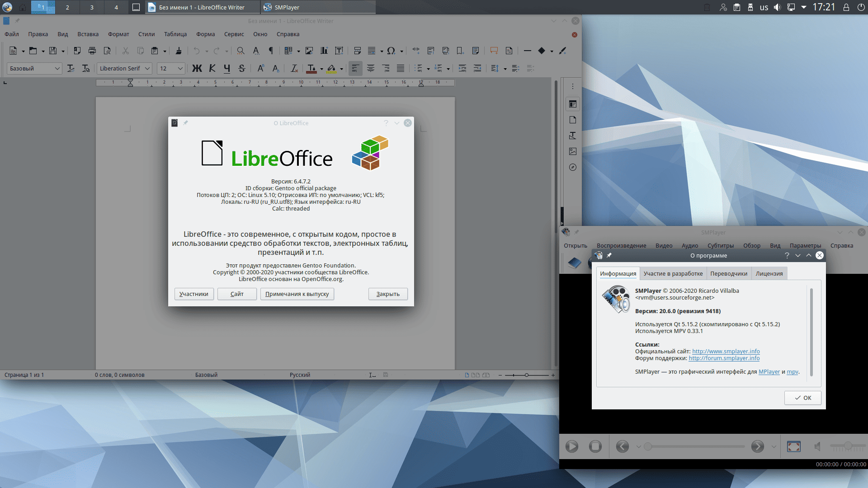The width and height of the screenshot is (868, 488).
Task: Toggle Align Right paragraph button
Action: point(386,69)
